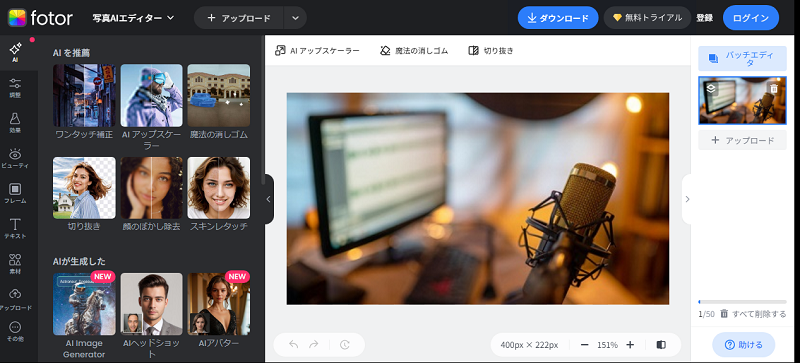This screenshot has width=800, height=363.
Task: Open the 写真AIエディター dropdown
Action: click(133, 18)
